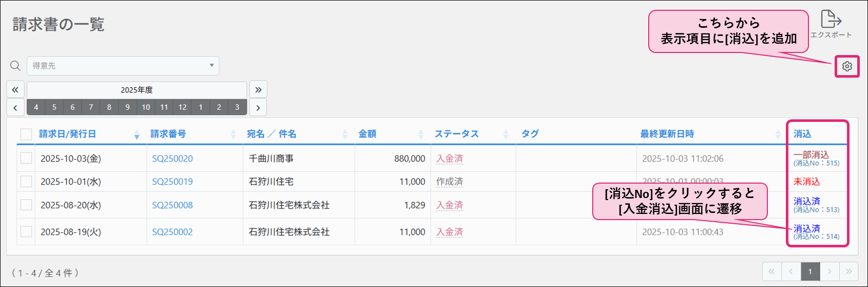The width and height of the screenshot is (868, 287).
Task: Toggle the select-all header checkbox
Action: 26,134
